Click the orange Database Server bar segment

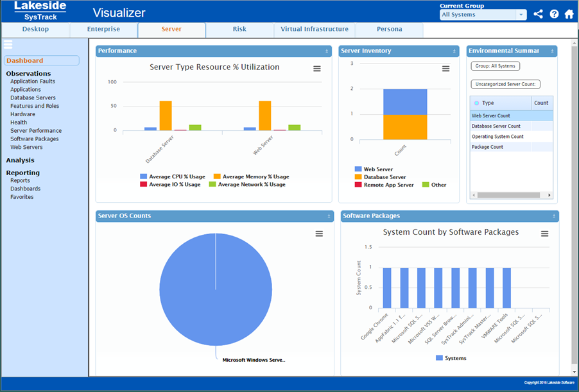pyautogui.click(x=405, y=126)
